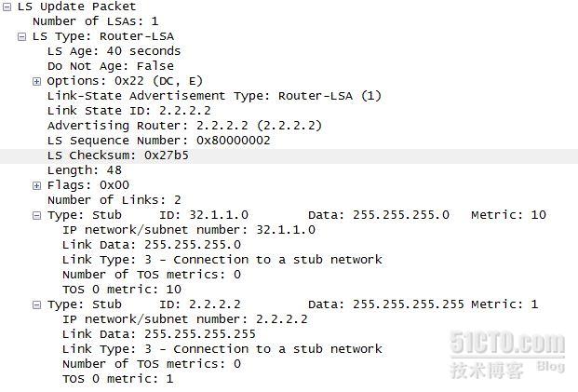
Task: Select IP network/subnet number 32.1.1.0 line
Action: tap(189, 230)
